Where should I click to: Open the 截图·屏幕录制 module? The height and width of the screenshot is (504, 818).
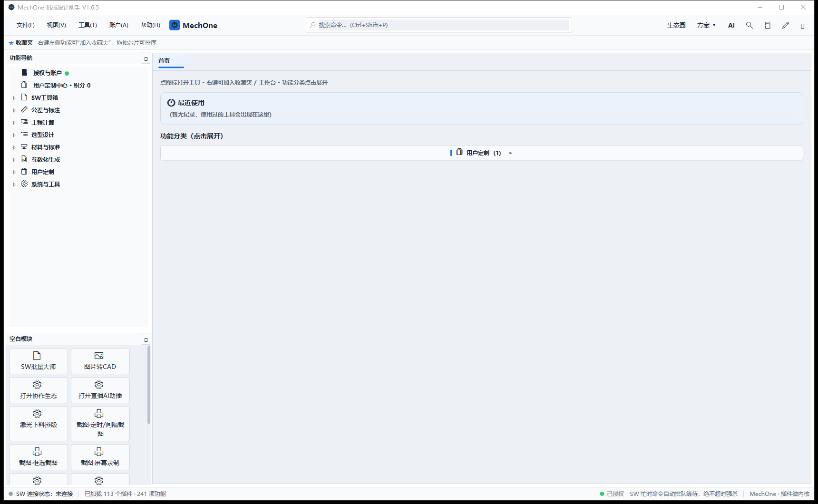[x=100, y=457]
